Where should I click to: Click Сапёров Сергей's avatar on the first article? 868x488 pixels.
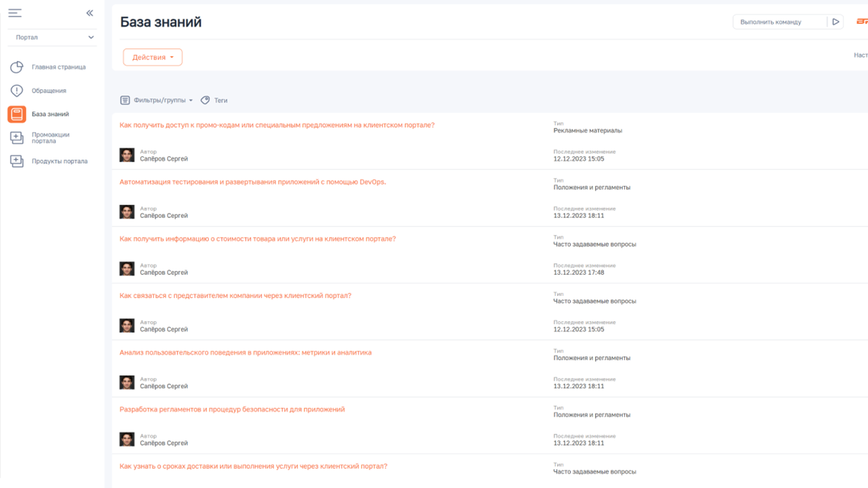click(x=127, y=154)
